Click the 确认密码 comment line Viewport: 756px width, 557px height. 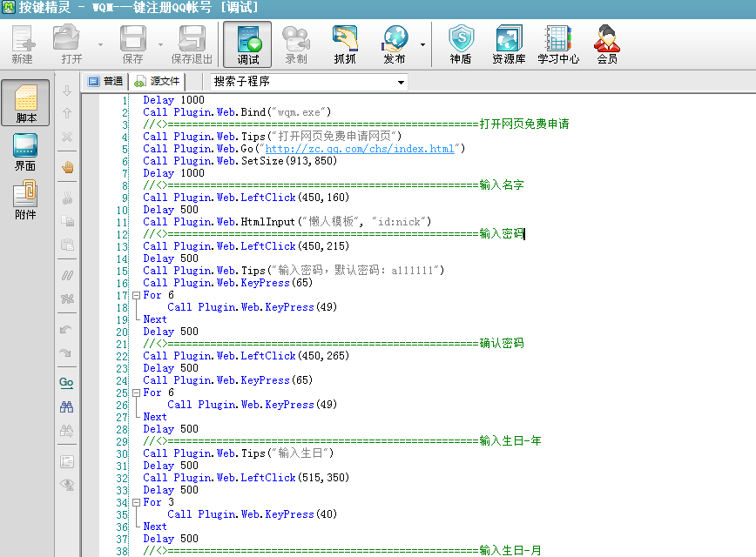click(x=334, y=344)
